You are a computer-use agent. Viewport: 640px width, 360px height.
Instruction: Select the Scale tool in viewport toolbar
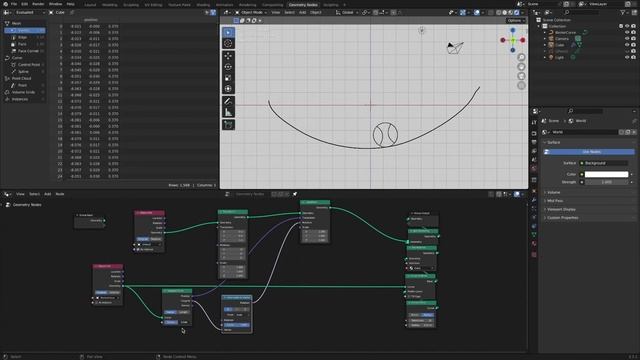[228, 78]
